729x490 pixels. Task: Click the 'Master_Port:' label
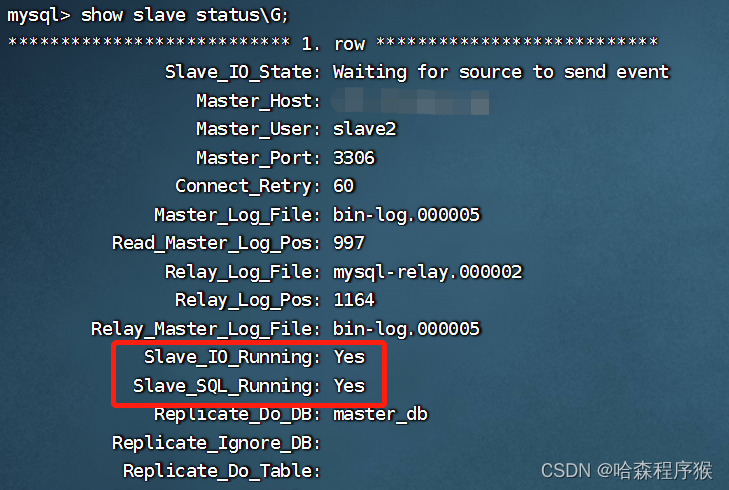(258, 158)
